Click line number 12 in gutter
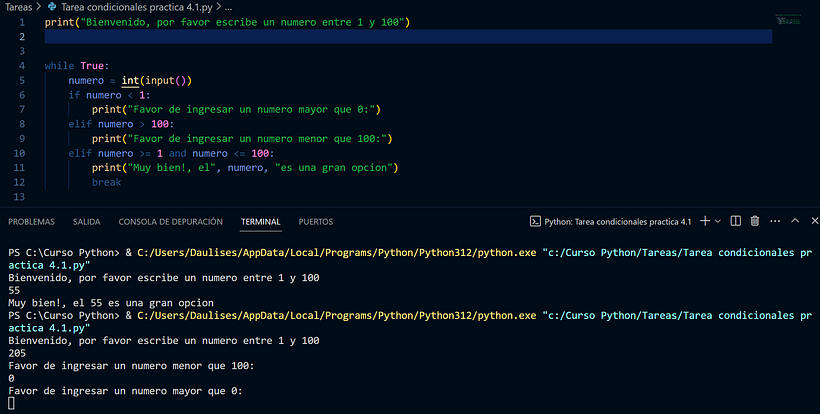Screen dimensions: 820x414 pyautogui.click(x=19, y=182)
